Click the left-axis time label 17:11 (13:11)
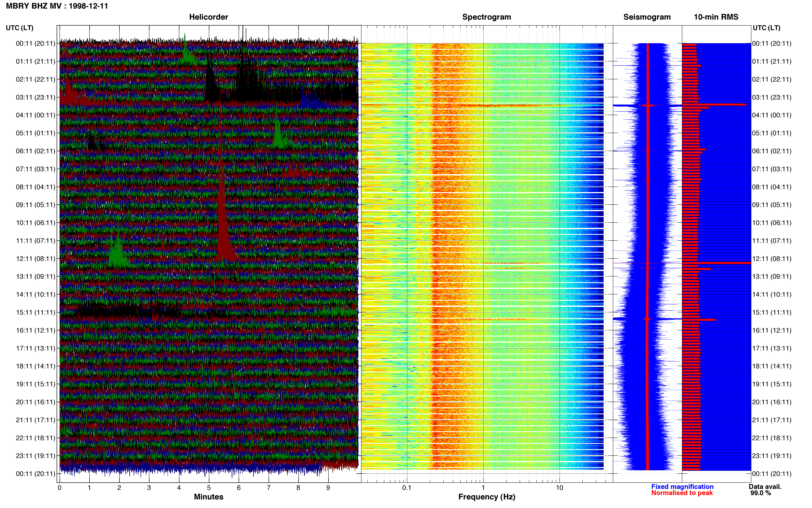This screenshot has height=508, width=812. pyautogui.click(x=35, y=348)
